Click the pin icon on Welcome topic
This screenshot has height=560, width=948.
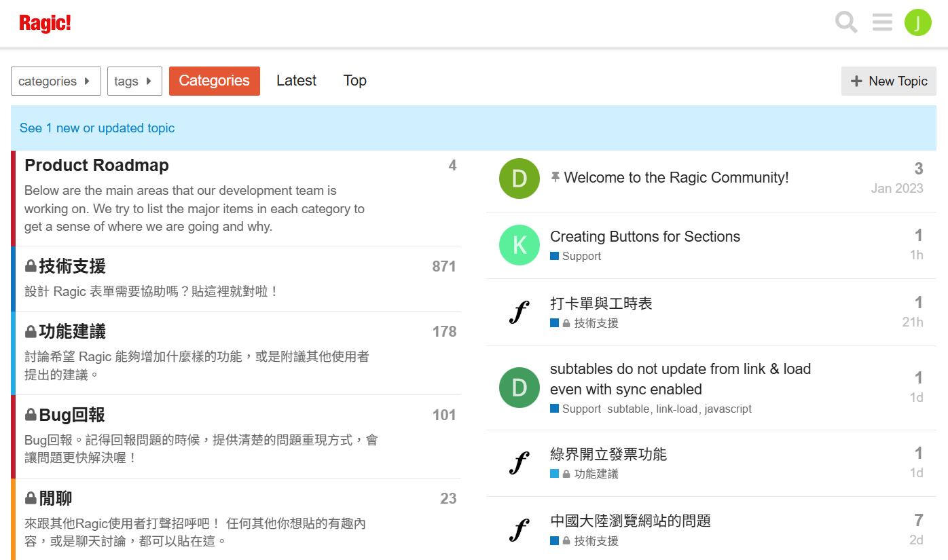click(555, 177)
